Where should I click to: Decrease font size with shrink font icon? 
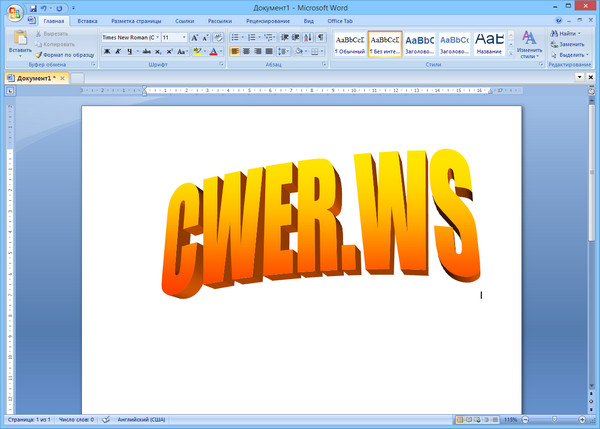pyautogui.click(x=206, y=38)
